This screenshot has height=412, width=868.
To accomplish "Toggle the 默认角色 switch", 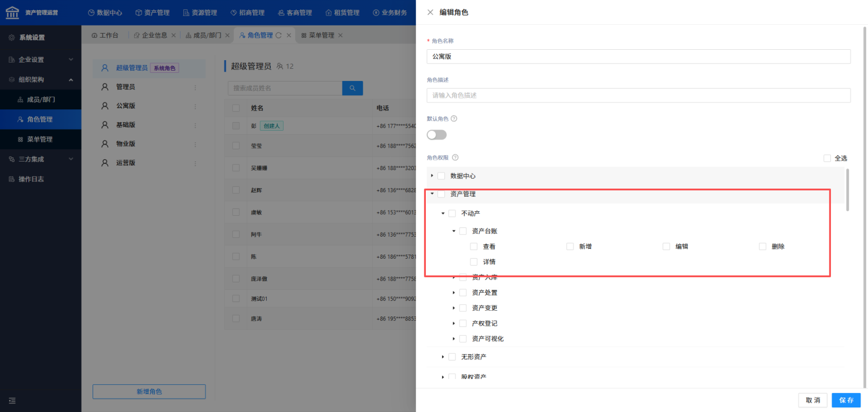I will (437, 135).
